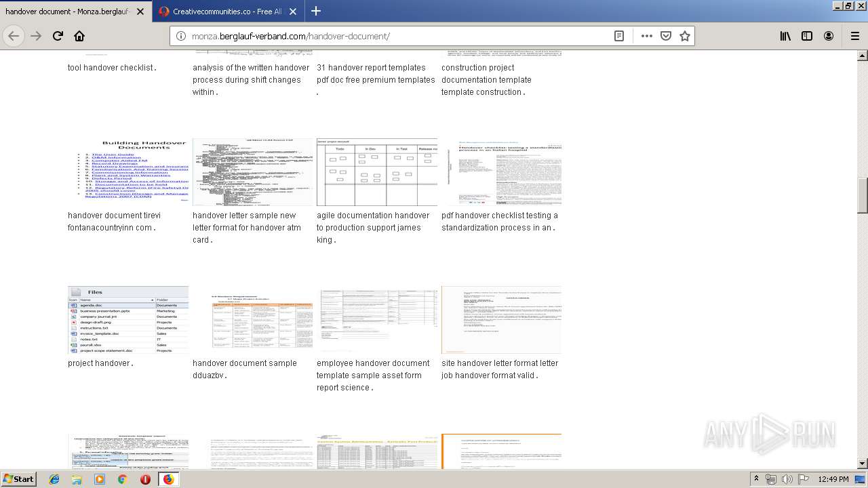Close the Creativecommunities.co tab

[x=293, y=12]
